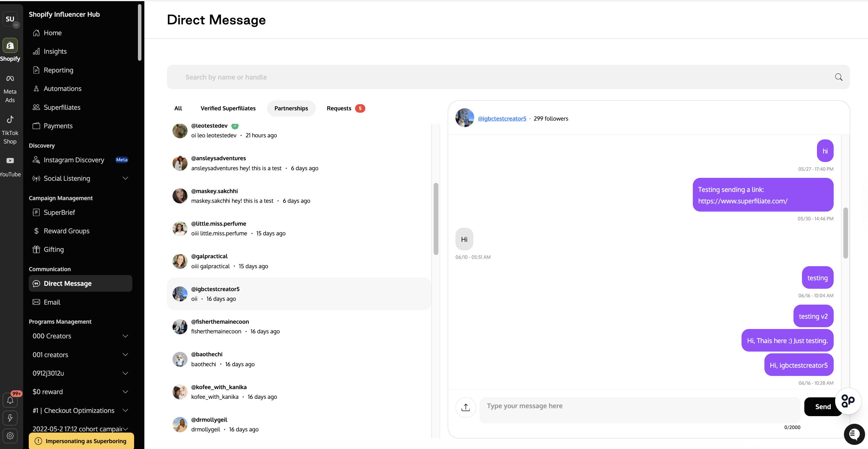
Task: Select the All tab
Action: 178,108
